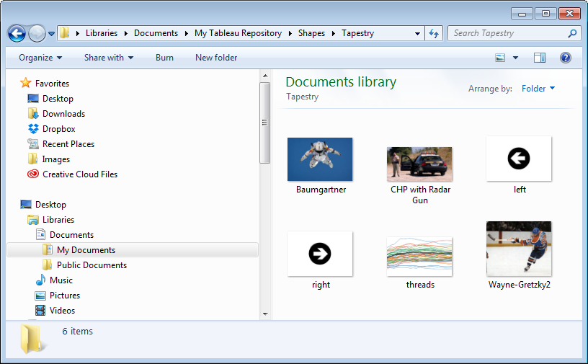
Task: Select Documents in the address breadcrumb
Action: 156,33
